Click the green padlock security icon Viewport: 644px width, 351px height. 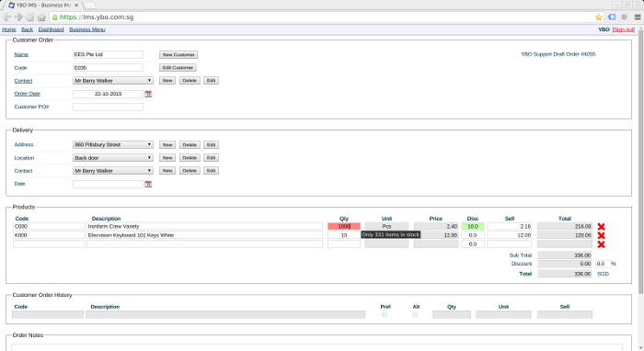(x=54, y=17)
